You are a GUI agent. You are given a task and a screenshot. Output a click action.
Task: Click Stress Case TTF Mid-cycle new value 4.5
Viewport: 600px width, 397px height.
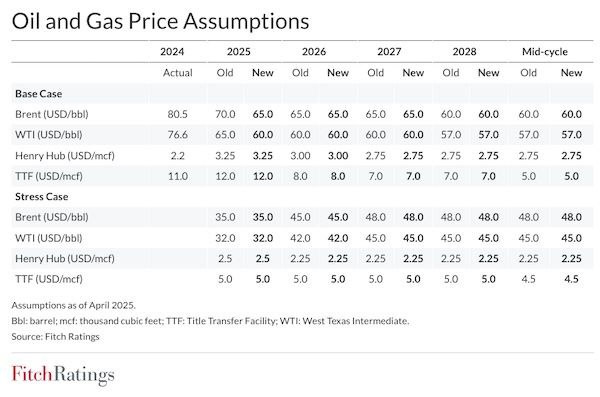coord(571,279)
